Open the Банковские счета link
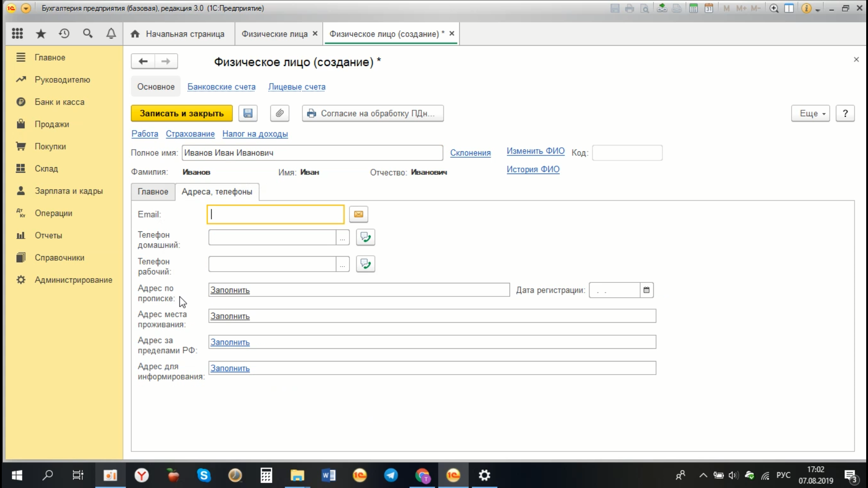The height and width of the screenshot is (488, 868). pos(221,87)
